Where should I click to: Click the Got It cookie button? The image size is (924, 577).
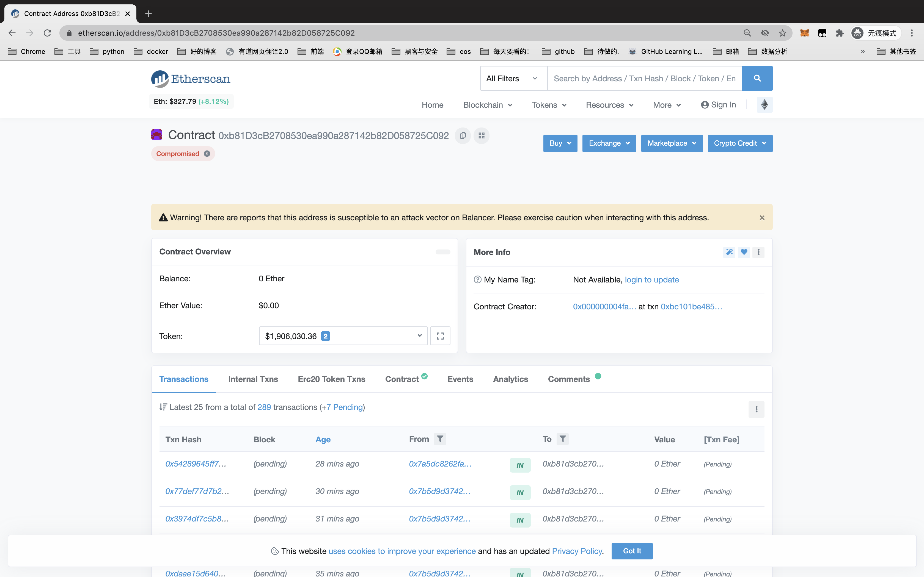point(631,551)
